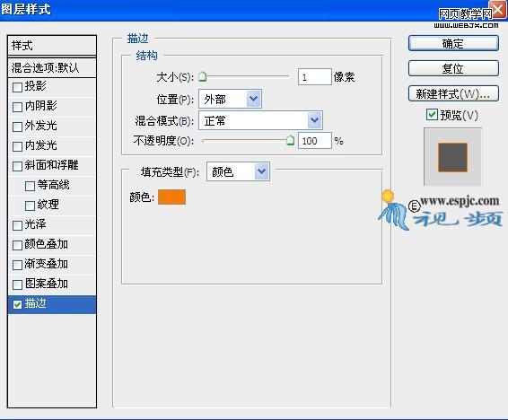Uncheck the 描边 stroke checkbox
508x420 pixels.
[17, 304]
